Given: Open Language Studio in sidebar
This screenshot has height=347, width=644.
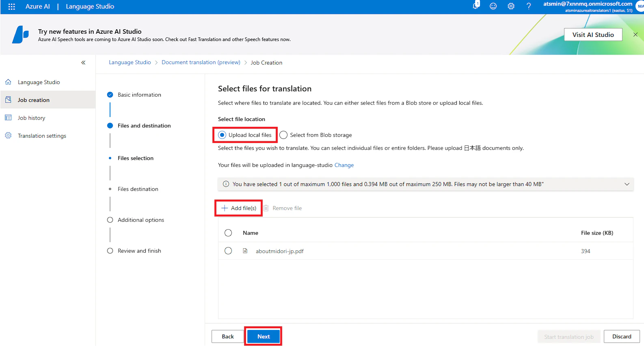Looking at the screenshot, I should (39, 82).
